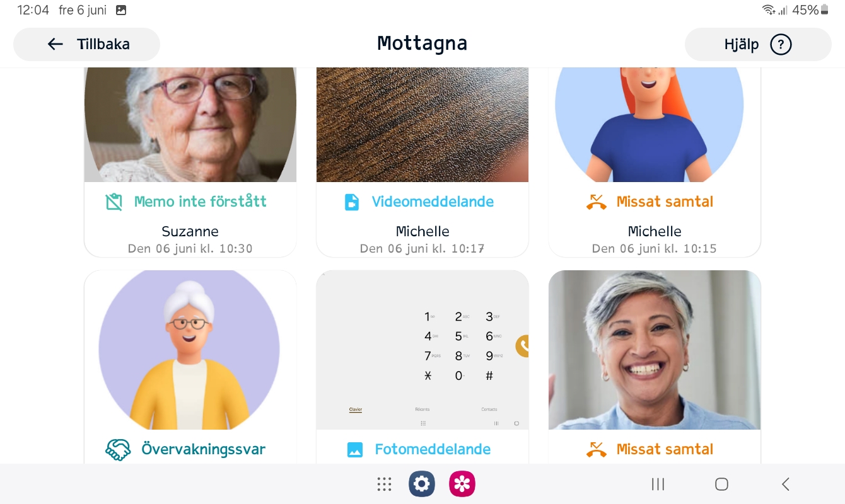Tap the Android home navigation button
This screenshot has width=845, height=504.
[721, 484]
